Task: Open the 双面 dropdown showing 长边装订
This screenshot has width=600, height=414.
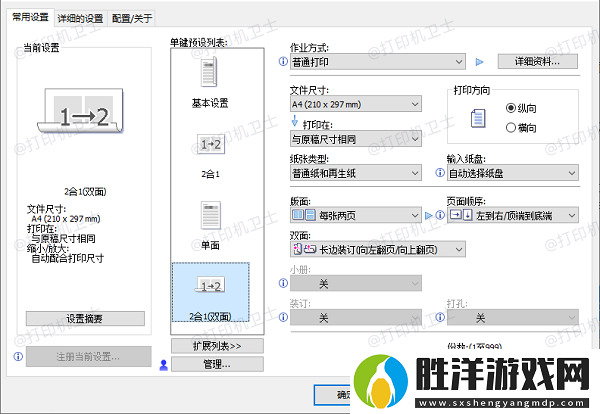Action: 378,249
